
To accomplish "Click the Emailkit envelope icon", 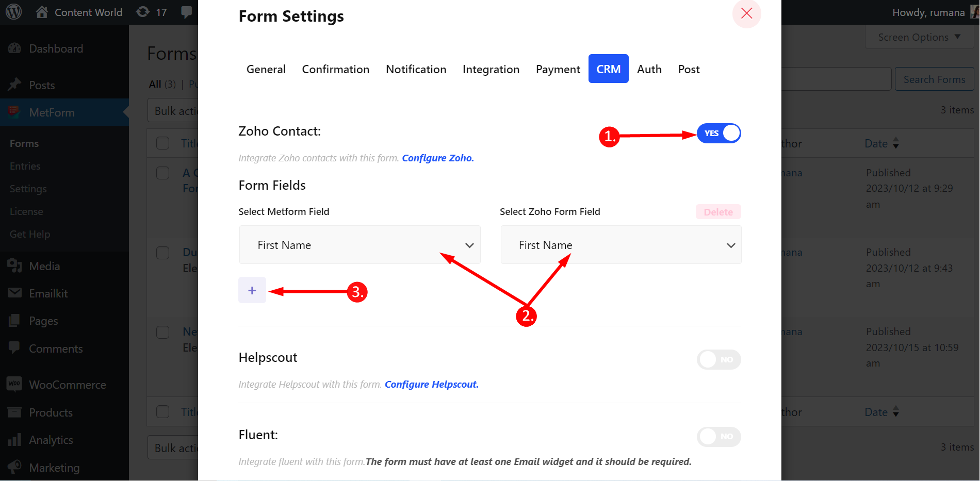I will tap(14, 293).
